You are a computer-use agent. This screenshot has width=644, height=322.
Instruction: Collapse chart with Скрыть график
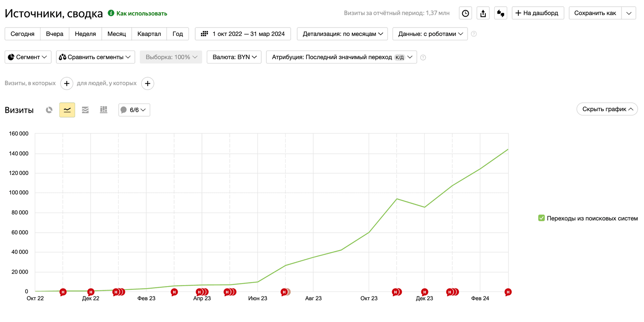(x=607, y=109)
